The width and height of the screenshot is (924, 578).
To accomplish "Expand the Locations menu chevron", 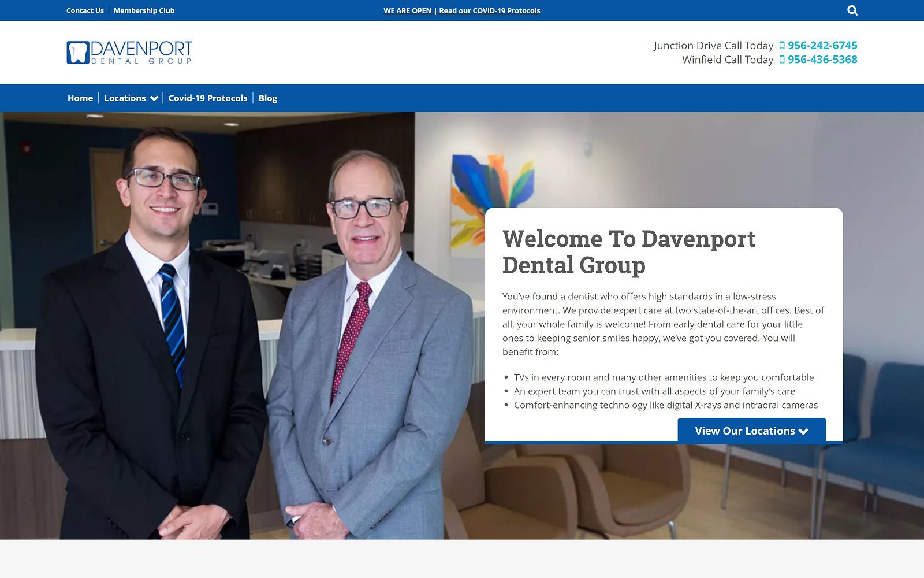I will 154,99.
